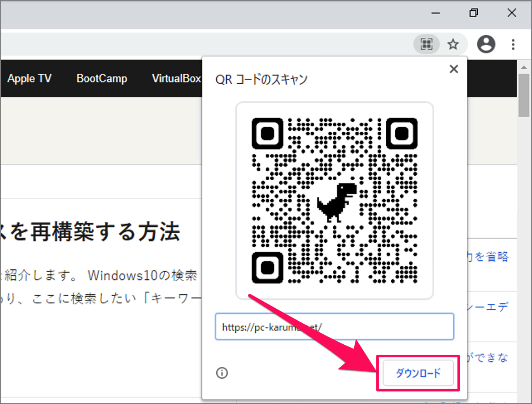Screen dimensions: 532x404
Task: Open sidebar link ending with 力を省略
Action: pos(488,257)
